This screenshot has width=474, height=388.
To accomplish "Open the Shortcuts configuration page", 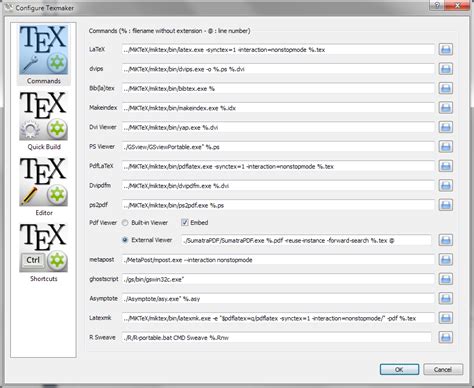I will click(43, 253).
